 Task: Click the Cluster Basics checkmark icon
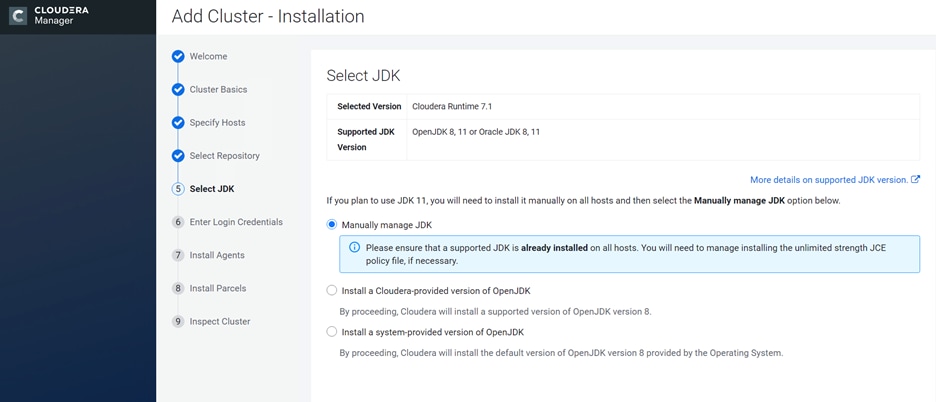pos(178,90)
